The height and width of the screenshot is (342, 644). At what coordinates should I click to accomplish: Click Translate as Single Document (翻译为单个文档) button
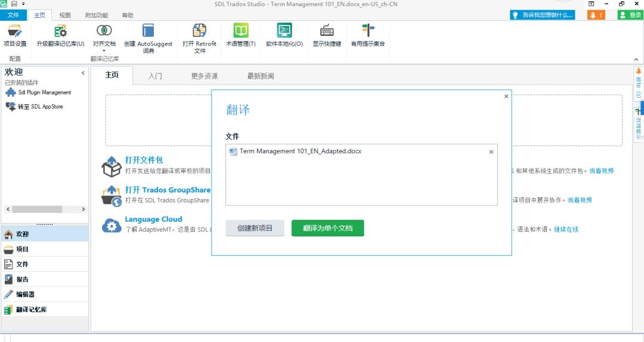pyautogui.click(x=328, y=228)
